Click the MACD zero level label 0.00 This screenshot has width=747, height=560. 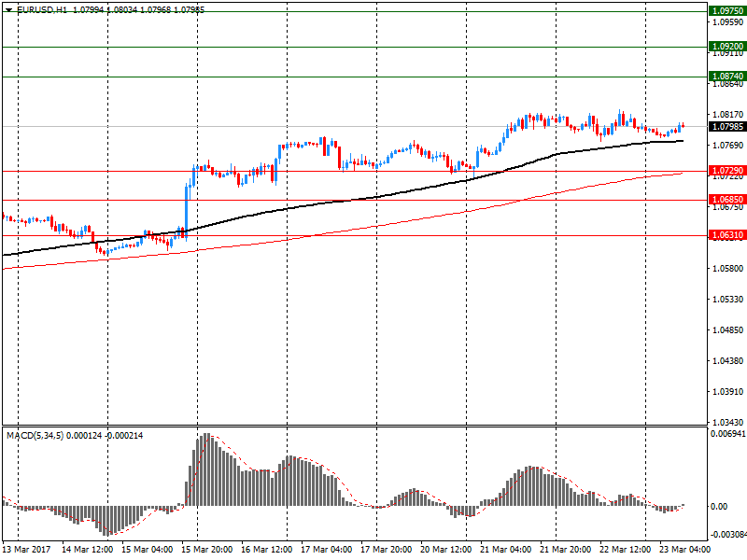[719, 507]
